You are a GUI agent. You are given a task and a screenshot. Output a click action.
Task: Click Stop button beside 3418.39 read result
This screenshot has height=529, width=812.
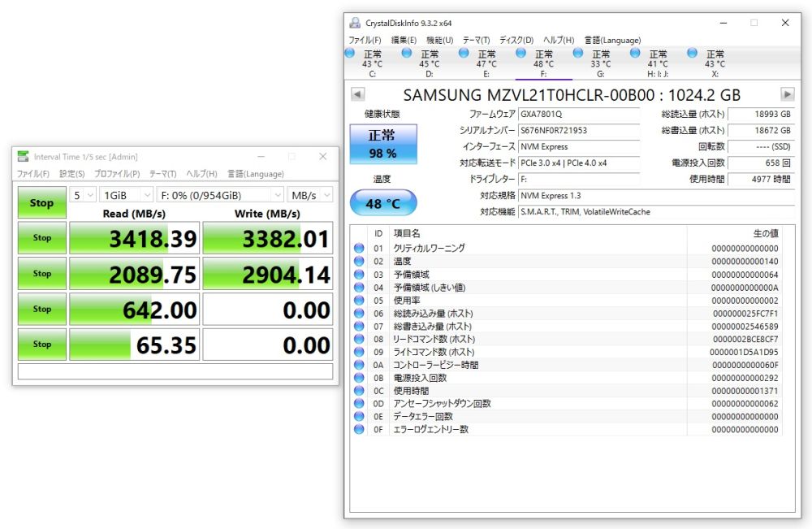[42, 238]
